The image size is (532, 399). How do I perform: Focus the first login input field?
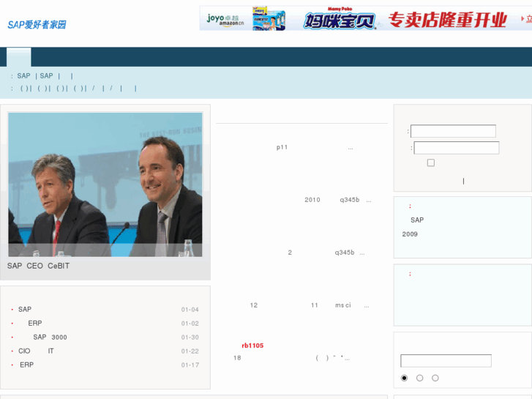453,131
